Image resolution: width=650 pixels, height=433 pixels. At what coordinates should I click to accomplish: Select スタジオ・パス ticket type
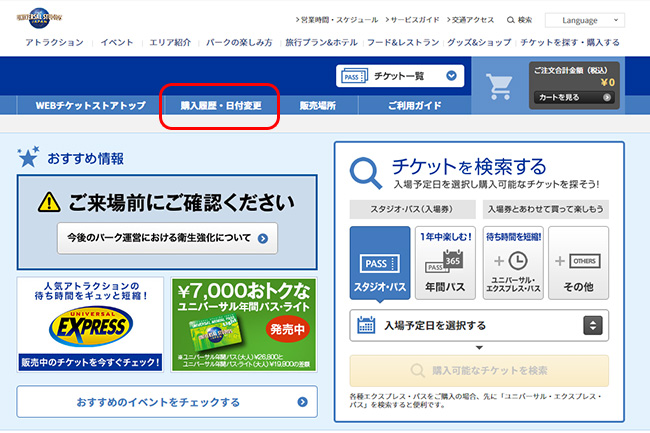[x=380, y=263]
